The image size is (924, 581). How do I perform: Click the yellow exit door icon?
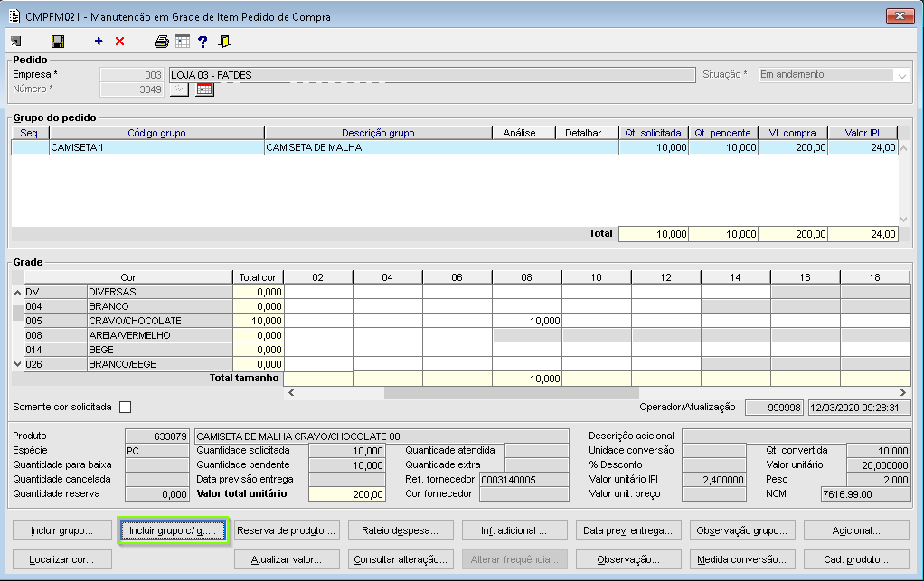(x=225, y=42)
